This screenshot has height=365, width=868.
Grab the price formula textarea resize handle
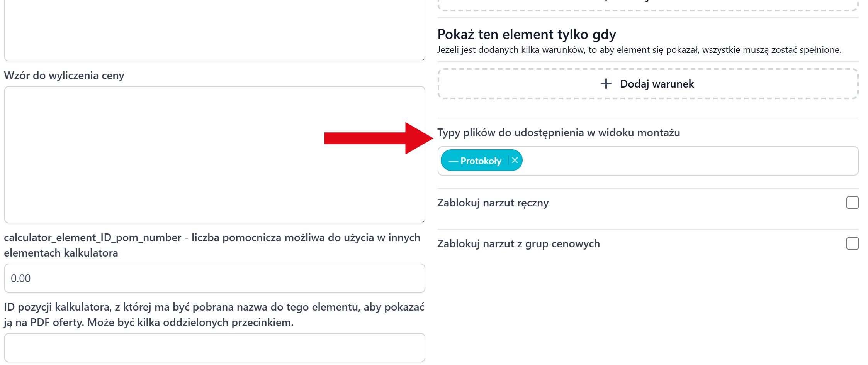pyautogui.click(x=423, y=221)
